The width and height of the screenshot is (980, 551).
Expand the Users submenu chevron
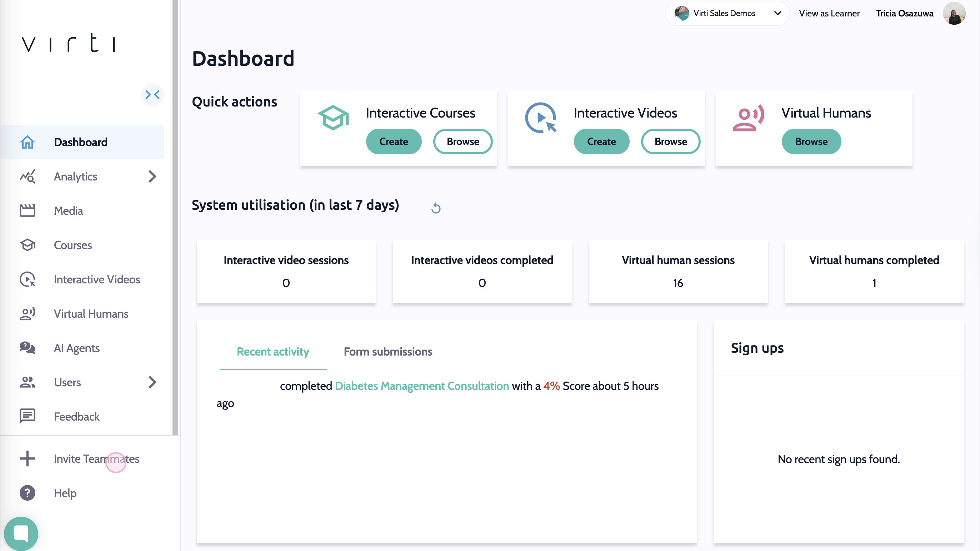[152, 382]
